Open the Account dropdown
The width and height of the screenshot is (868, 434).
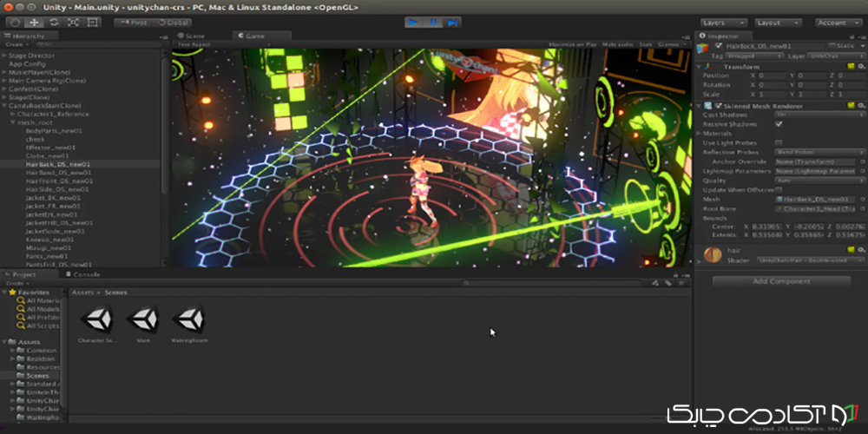[838, 23]
